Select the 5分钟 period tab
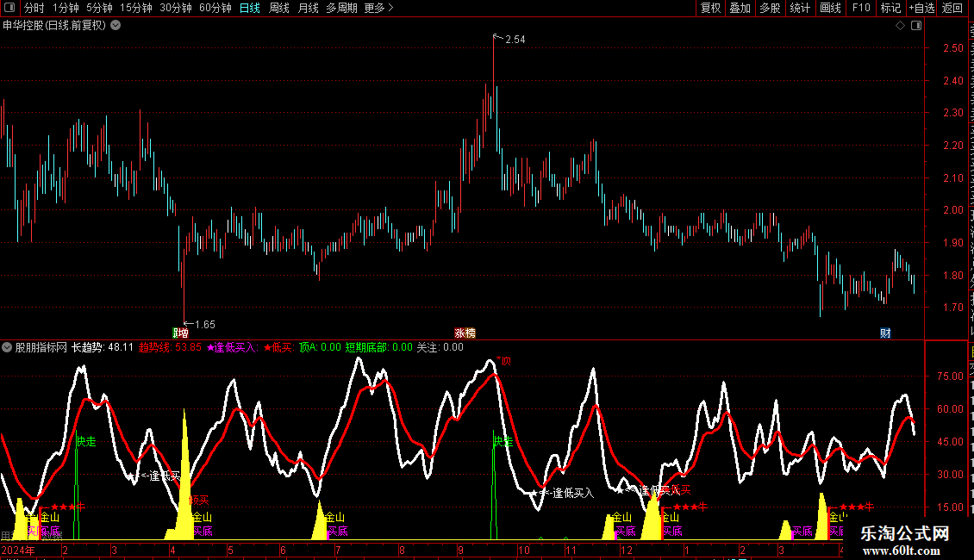This screenshot has height=560, width=974. [x=99, y=8]
